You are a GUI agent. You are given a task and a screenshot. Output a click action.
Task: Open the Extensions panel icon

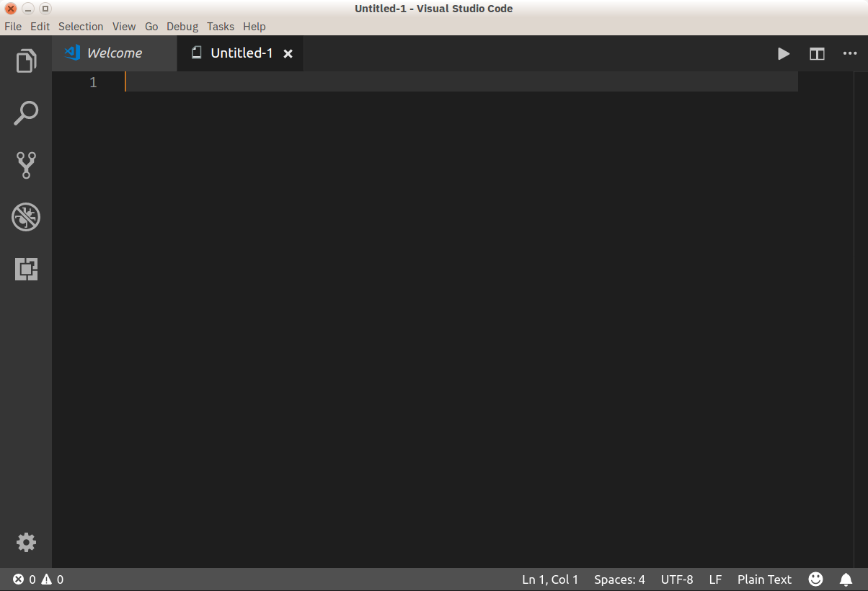pyautogui.click(x=26, y=269)
